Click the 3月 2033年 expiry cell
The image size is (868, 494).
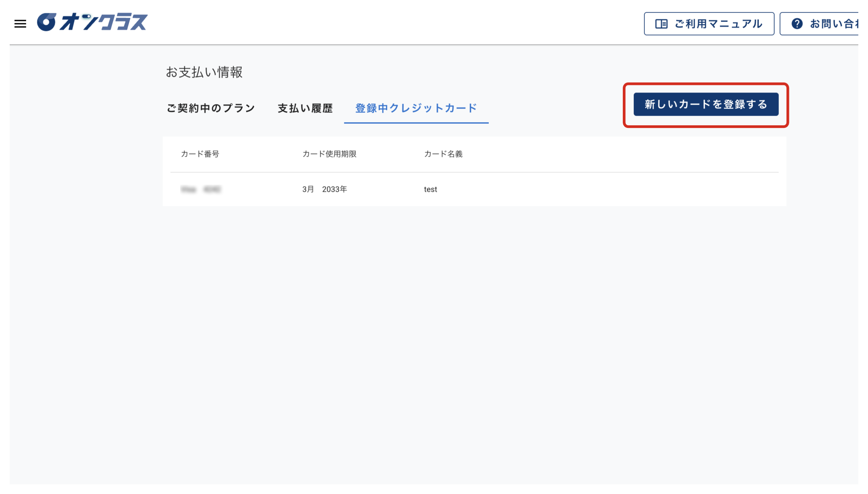tap(325, 189)
